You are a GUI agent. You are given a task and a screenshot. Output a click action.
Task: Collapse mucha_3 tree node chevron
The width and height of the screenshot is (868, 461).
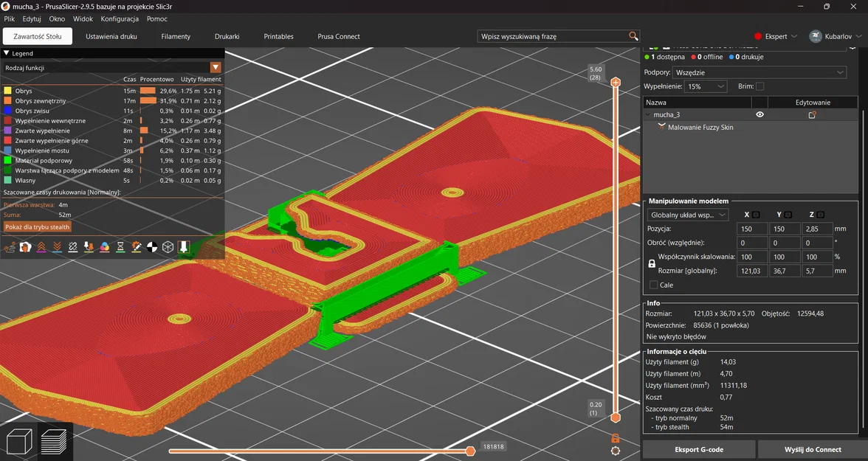click(648, 114)
